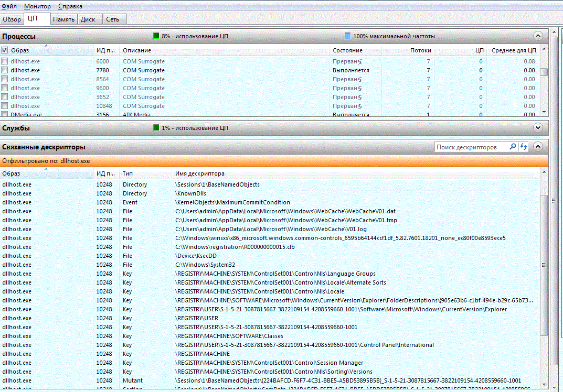Screen dimensions: 563x392
Task: Switch to the Память tab
Action: [x=63, y=19]
